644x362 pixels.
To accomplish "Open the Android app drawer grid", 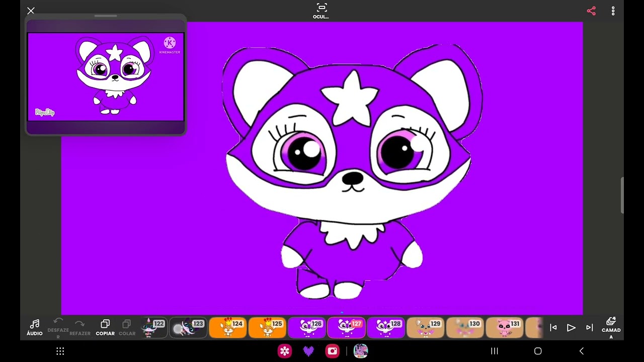I will [60, 351].
